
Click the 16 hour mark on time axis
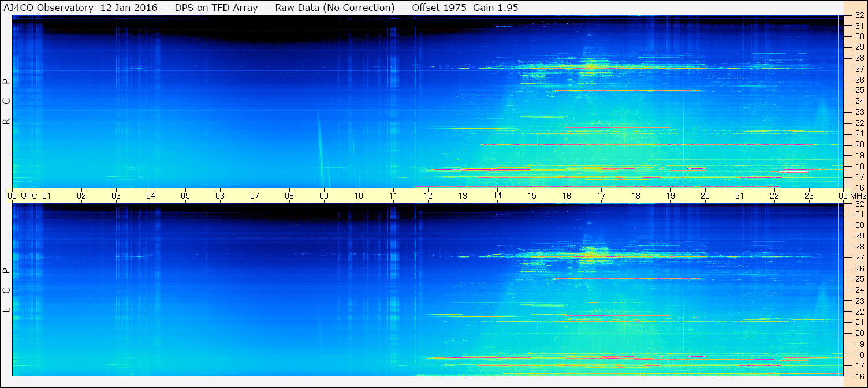pyautogui.click(x=567, y=196)
